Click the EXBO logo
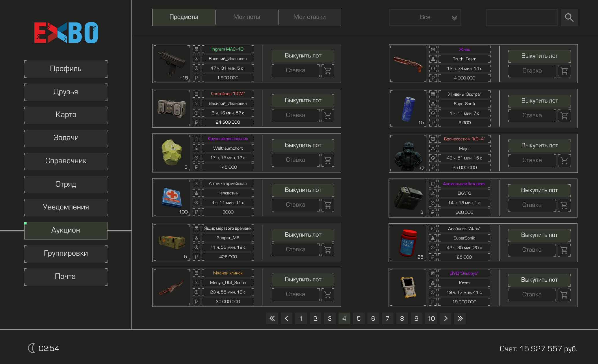The image size is (598, 364). tap(66, 33)
